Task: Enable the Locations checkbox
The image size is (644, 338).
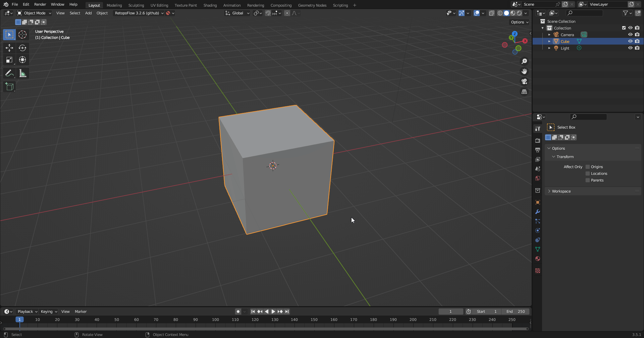Action: pos(588,174)
